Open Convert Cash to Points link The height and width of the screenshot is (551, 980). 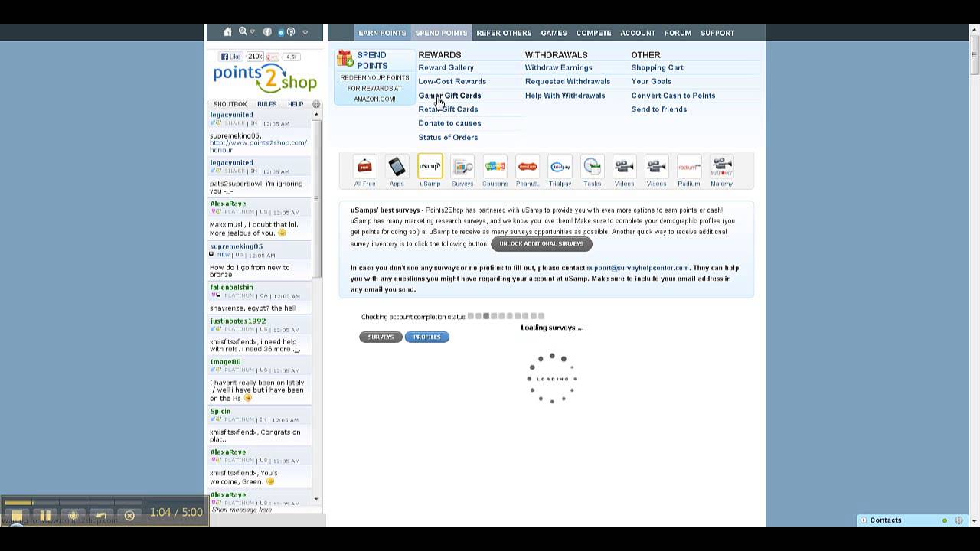tap(673, 96)
